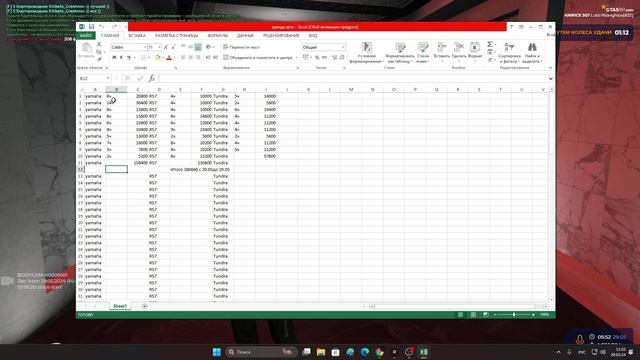
Task: Select the Sheet1 worksheet tab
Action: (x=120, y=306)
